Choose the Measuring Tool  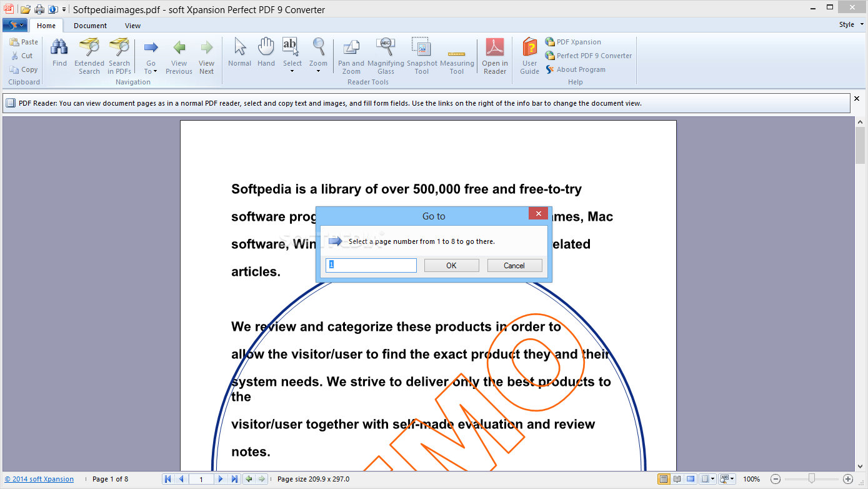point(457,61)
